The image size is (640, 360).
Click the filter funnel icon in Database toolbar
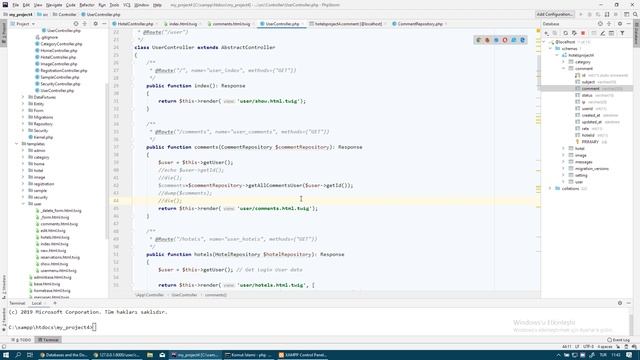[622, 33]
